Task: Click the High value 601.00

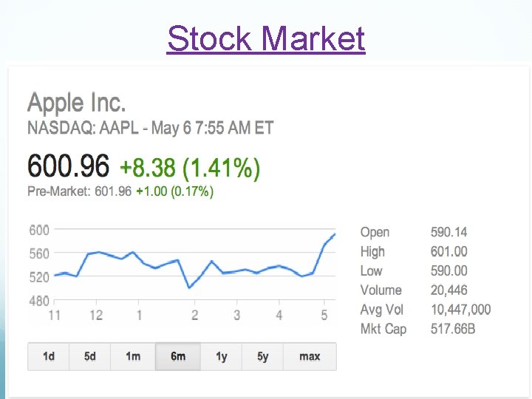Action: coord(449,252)
